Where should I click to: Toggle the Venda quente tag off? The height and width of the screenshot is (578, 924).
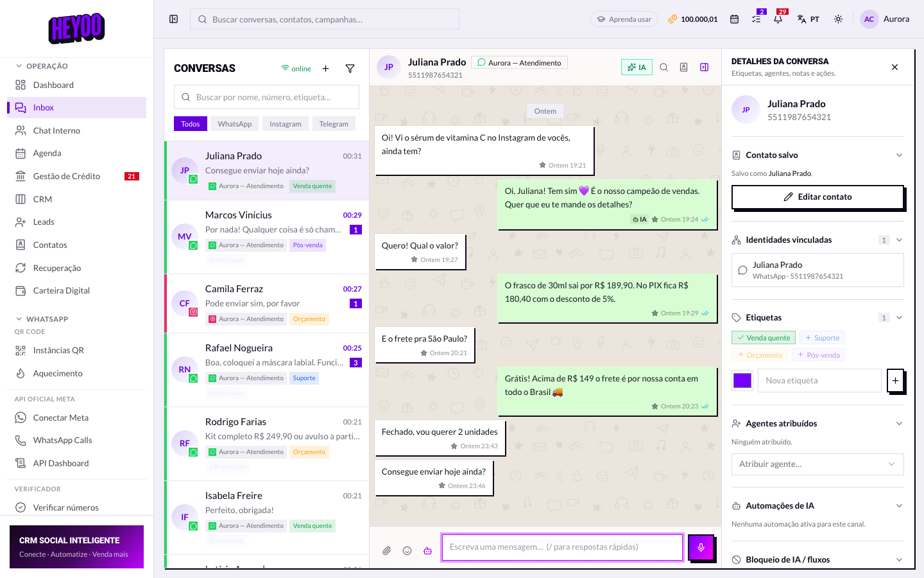[x=764, y=338]
